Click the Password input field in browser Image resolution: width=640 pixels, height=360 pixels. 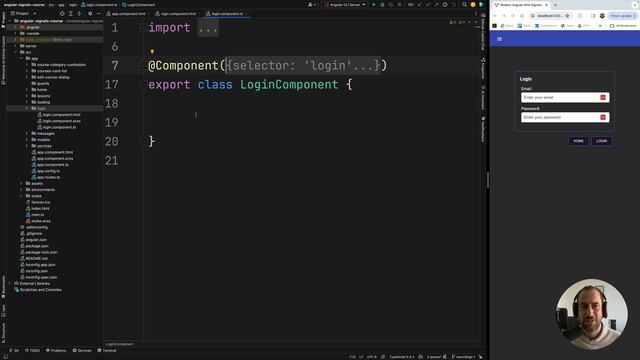[x=565, y=118]
